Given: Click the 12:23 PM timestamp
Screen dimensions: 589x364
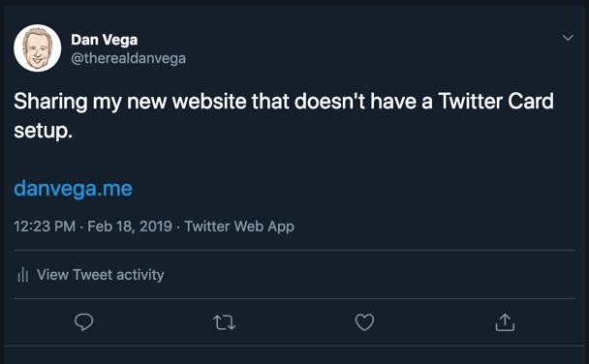Looking at the screenshot, I should click(45, 227).
